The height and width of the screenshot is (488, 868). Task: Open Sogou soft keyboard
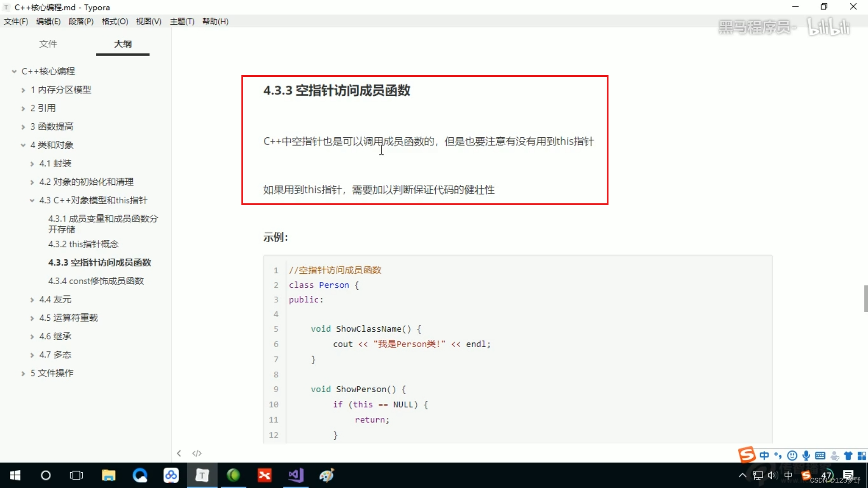820,455
